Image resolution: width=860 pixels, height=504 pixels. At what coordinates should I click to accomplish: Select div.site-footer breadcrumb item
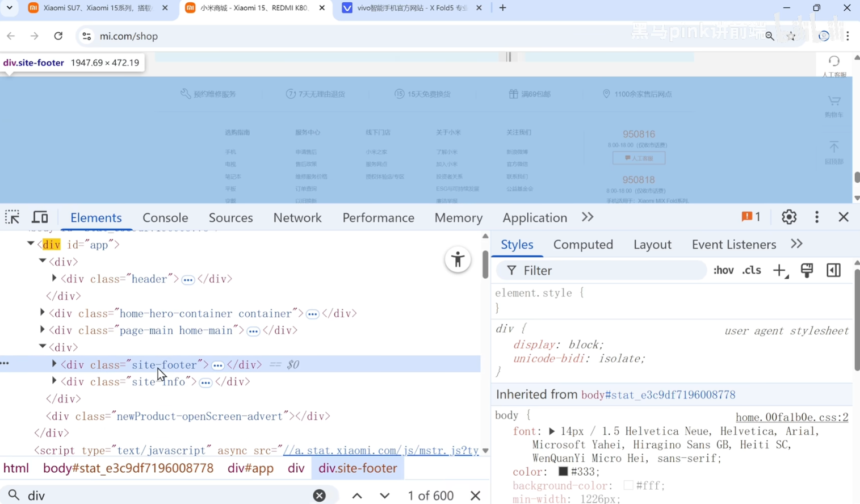pyautogui.click(x=358, y=468)
